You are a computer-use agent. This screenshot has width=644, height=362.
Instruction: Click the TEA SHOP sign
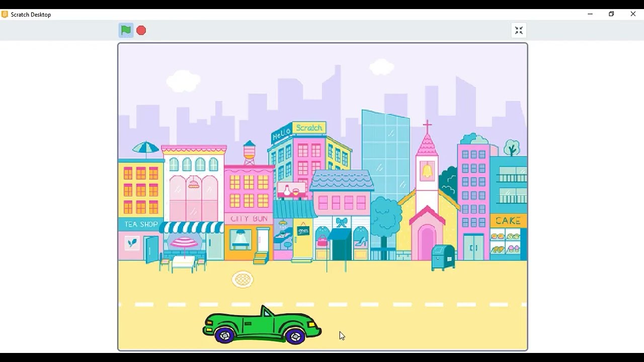141,224
